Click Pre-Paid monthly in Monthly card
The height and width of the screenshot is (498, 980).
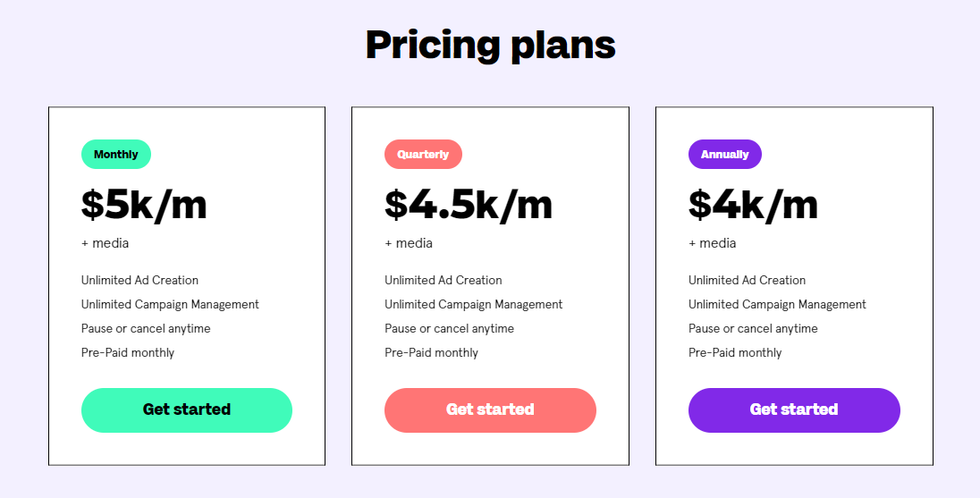(x=128, y=353)
